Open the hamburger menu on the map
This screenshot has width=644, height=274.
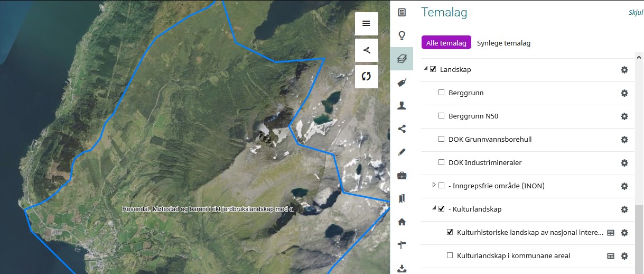pyautogui.click(x=366, y=23)
